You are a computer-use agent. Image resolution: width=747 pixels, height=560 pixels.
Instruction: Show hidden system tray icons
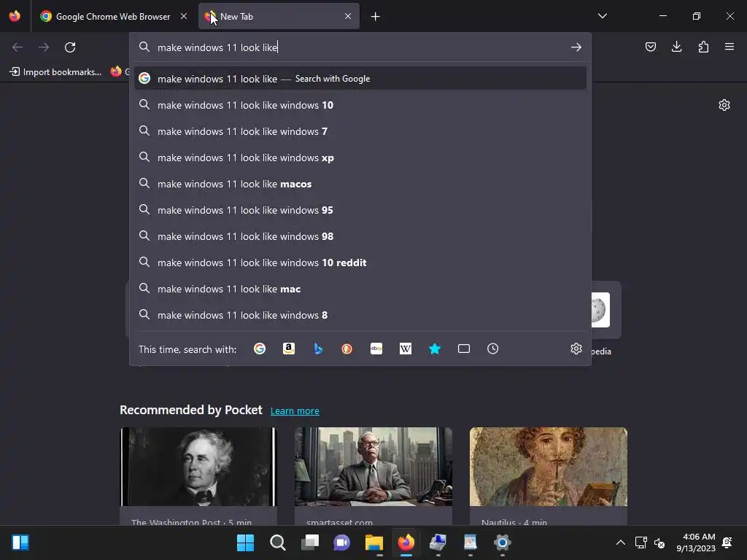point(620,542)
